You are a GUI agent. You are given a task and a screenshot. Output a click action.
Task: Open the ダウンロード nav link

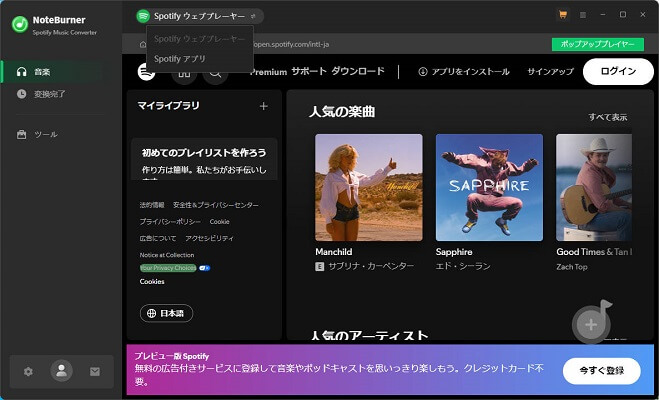[358, 71]
